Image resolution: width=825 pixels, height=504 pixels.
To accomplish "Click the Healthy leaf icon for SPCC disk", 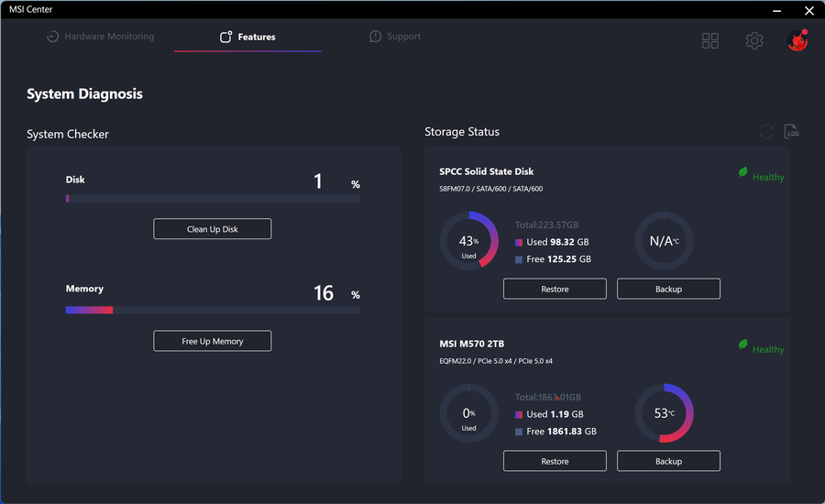I will [x=742, y=172].
